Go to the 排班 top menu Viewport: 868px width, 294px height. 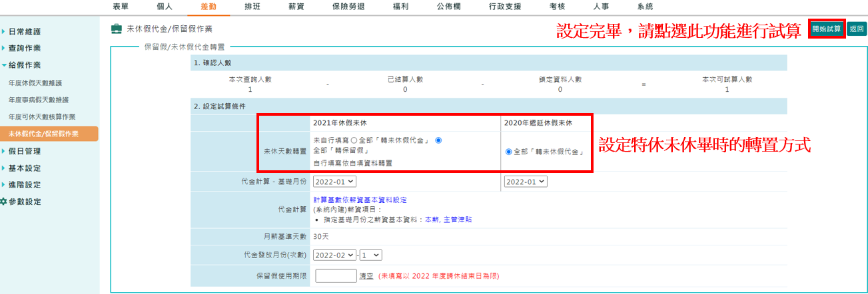point(251,6)
